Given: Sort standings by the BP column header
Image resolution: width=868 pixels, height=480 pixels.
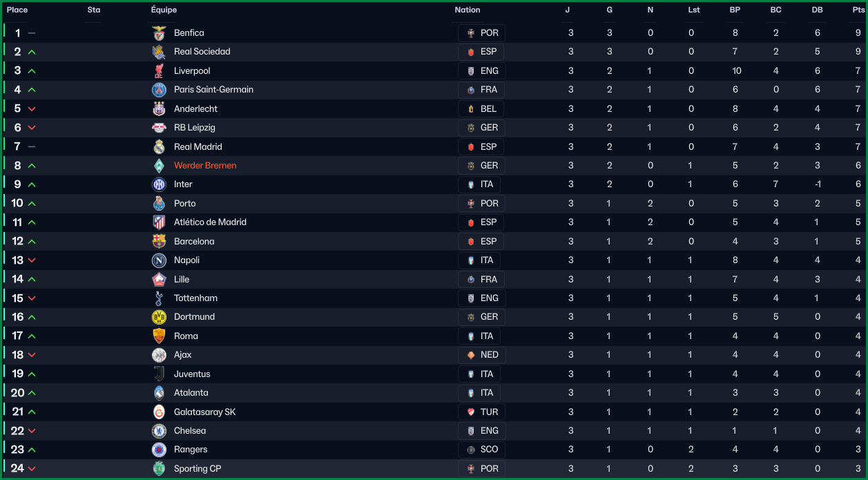Looking at the screenshot, I should (x=735, y=10).
